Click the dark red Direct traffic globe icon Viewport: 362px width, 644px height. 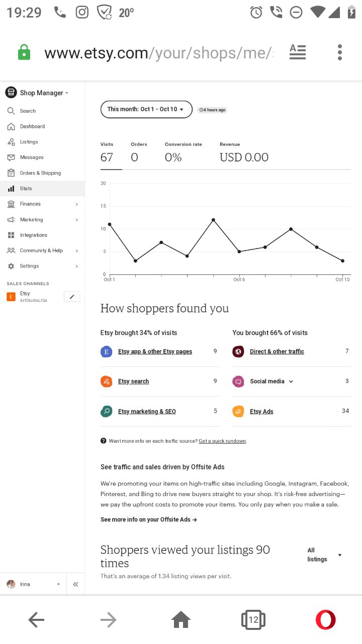[238, 352]
